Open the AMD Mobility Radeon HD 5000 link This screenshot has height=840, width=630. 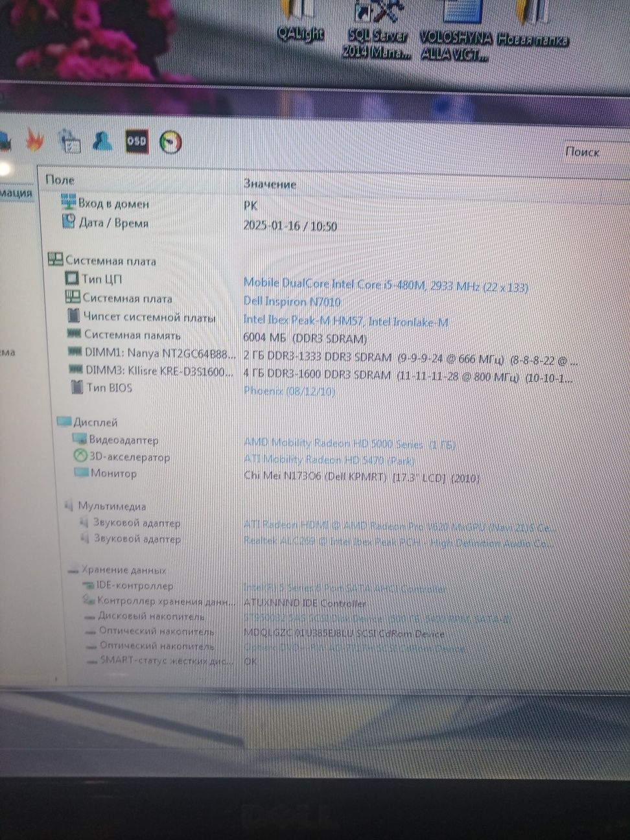click(x=349, y=444)
